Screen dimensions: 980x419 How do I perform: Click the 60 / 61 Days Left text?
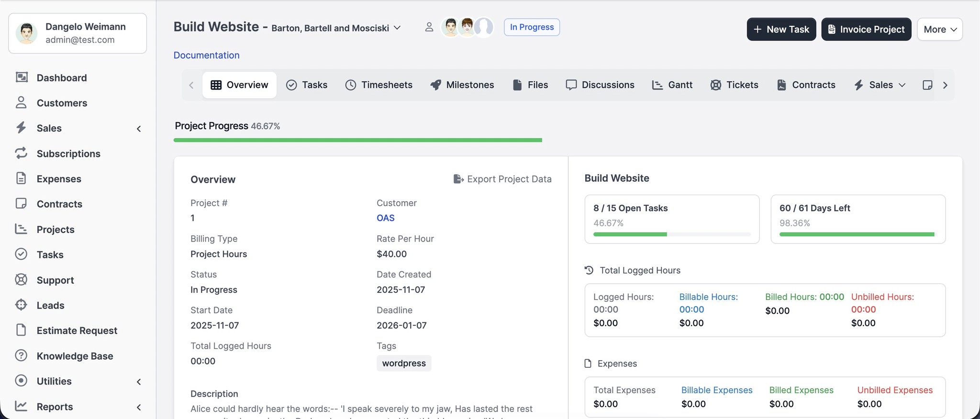815,208
